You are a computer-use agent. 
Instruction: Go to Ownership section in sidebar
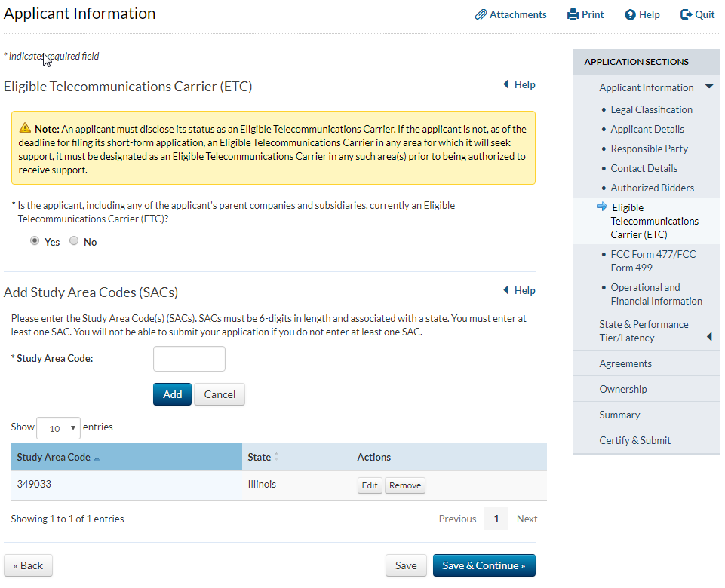pos(622,390)
